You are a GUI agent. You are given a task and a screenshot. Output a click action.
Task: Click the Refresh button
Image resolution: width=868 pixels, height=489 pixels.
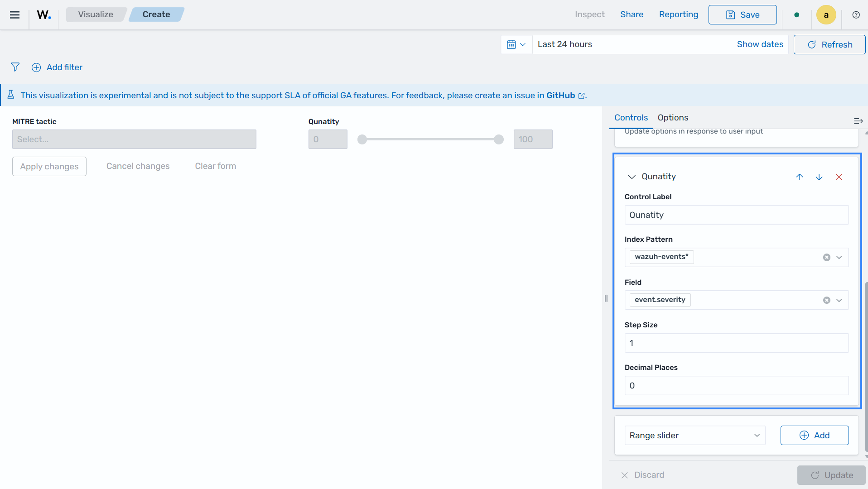(829, 44)
